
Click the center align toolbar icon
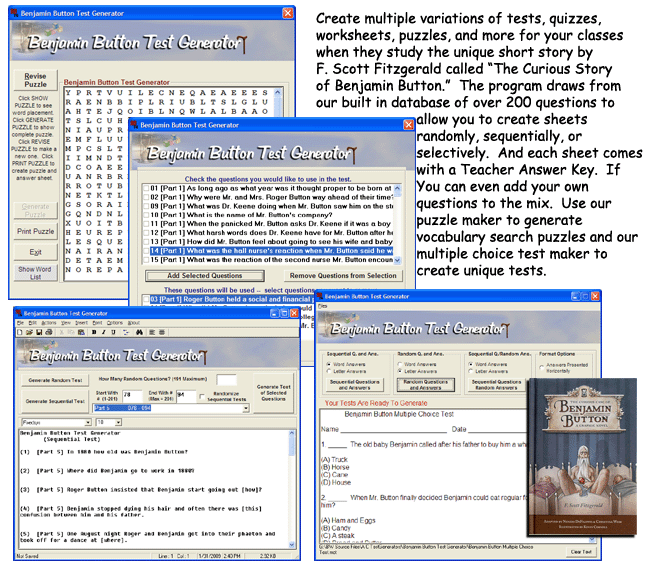162,332
